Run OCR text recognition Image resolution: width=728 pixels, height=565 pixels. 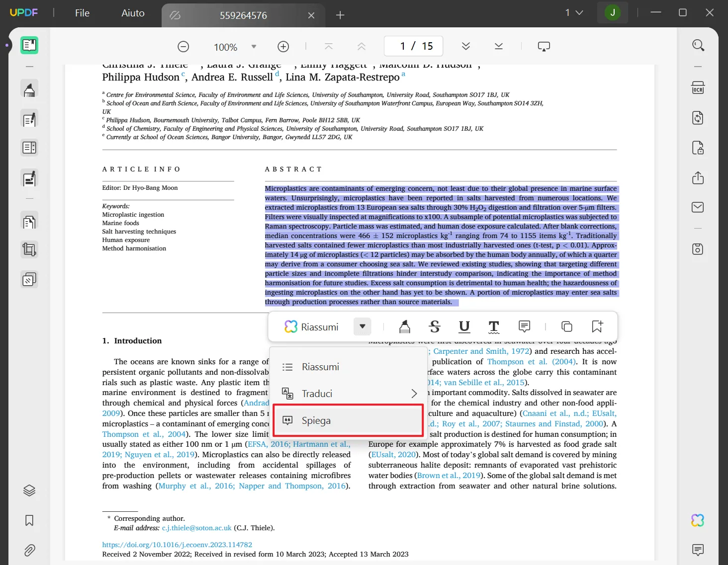tap(698, 88)
